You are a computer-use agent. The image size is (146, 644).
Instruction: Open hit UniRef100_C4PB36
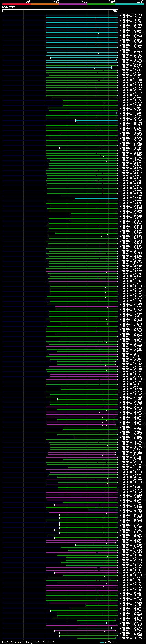131,22
